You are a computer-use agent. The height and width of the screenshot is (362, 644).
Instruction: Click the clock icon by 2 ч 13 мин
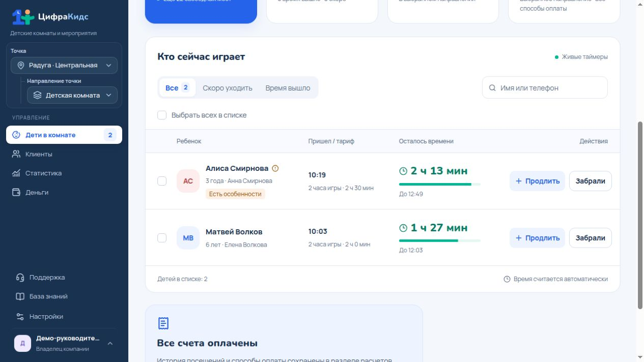point(403,171)
